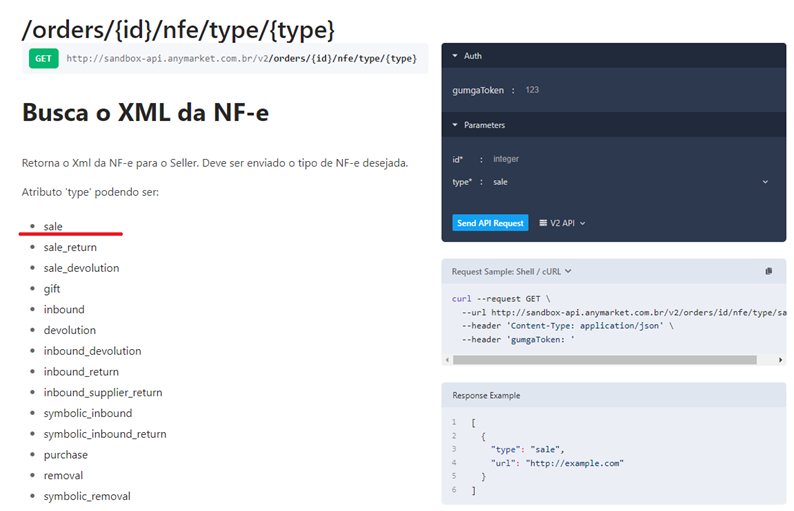
Task: Click the 'inbound_devolution' list item
Action: click(92, 351)
